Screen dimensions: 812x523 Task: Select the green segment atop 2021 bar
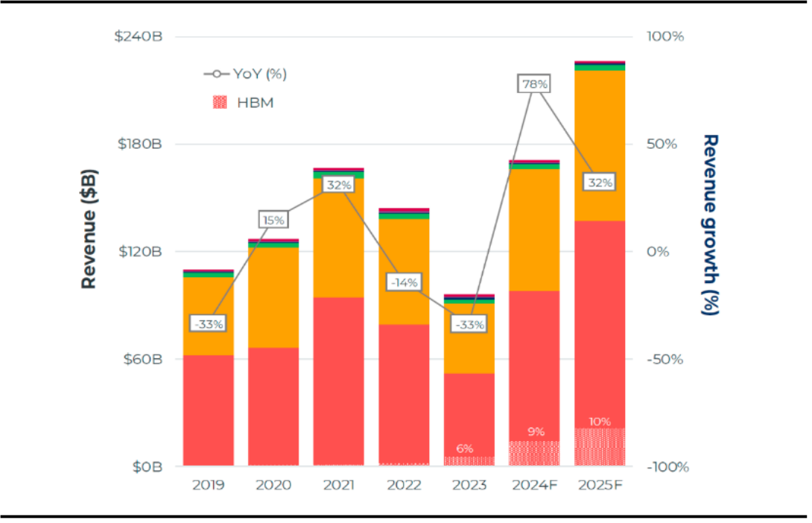339,175
